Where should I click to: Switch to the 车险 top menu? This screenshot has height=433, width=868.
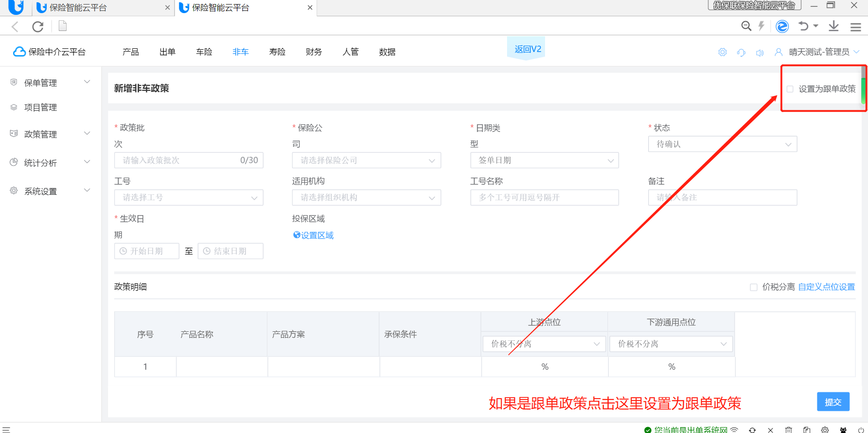pyautogui.click(x=204, y=52)
